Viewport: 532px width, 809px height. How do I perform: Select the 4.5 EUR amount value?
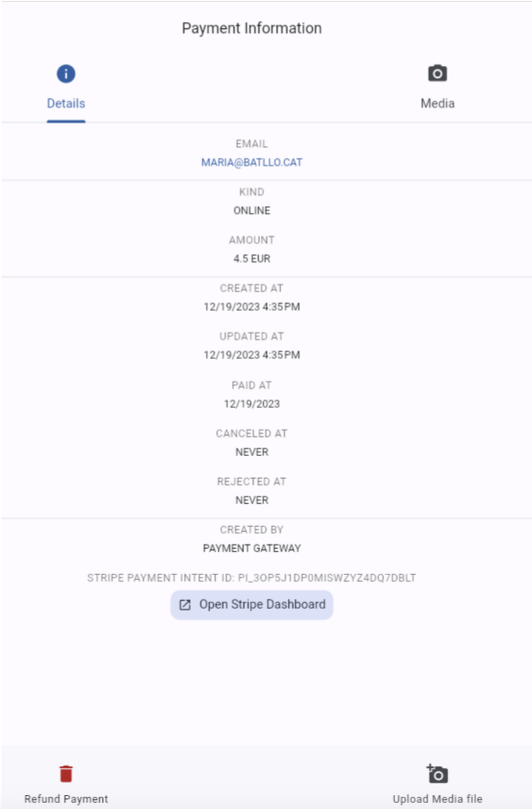pos(252,259)
